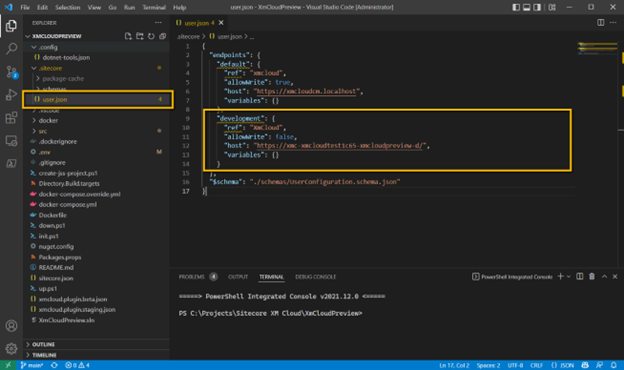Customize layout icon in title bar
The height and width of the screenshot is (370, 624).
(552, 7)
